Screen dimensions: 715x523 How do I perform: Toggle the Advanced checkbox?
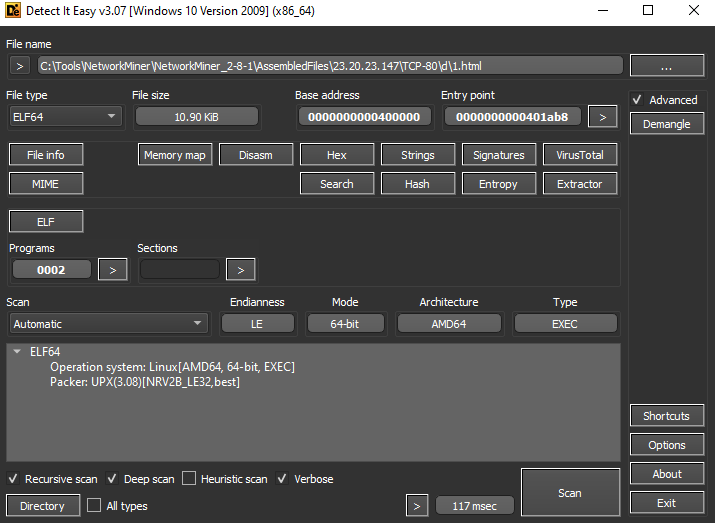coord(638,100)
